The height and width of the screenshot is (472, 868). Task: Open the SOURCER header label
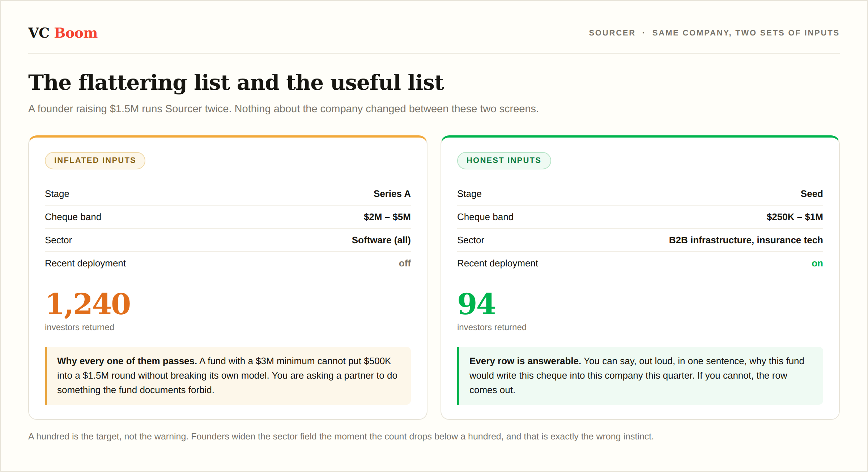coord(612,33)
